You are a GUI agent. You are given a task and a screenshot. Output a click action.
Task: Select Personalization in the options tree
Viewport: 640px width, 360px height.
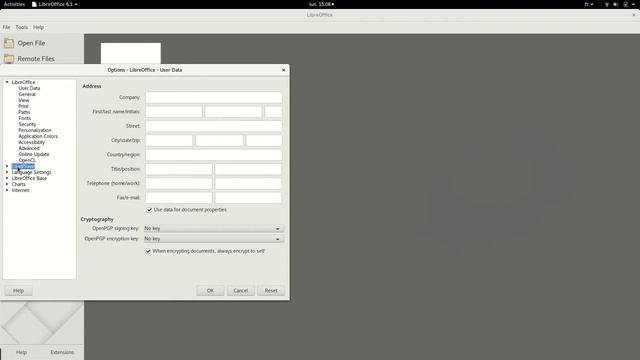click(35, 130)
